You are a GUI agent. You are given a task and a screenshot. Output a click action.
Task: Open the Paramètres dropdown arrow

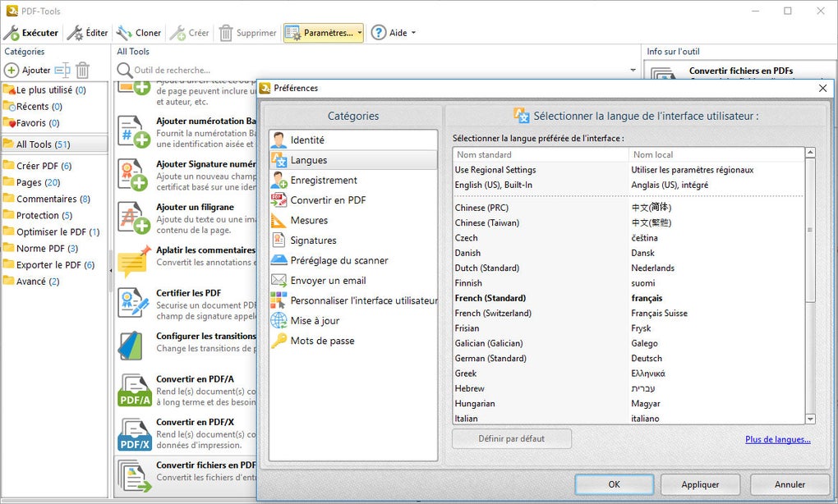point(360,33)
